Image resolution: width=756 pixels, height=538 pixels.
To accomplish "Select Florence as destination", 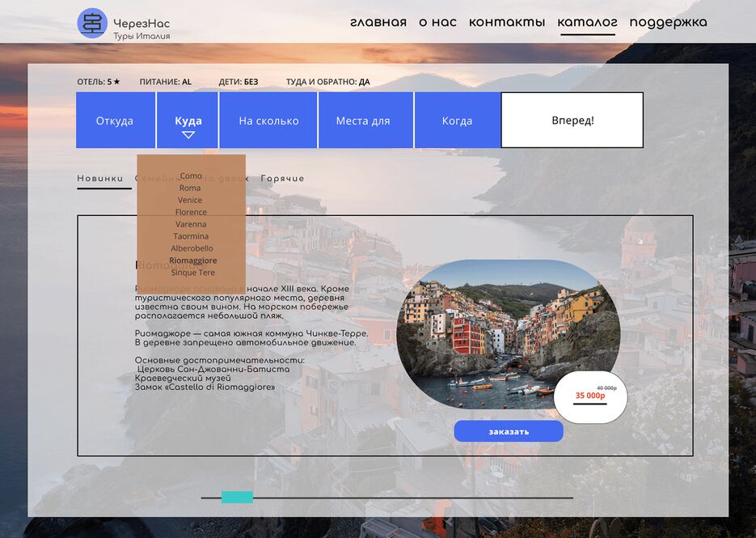I will (x=191, y=212).
